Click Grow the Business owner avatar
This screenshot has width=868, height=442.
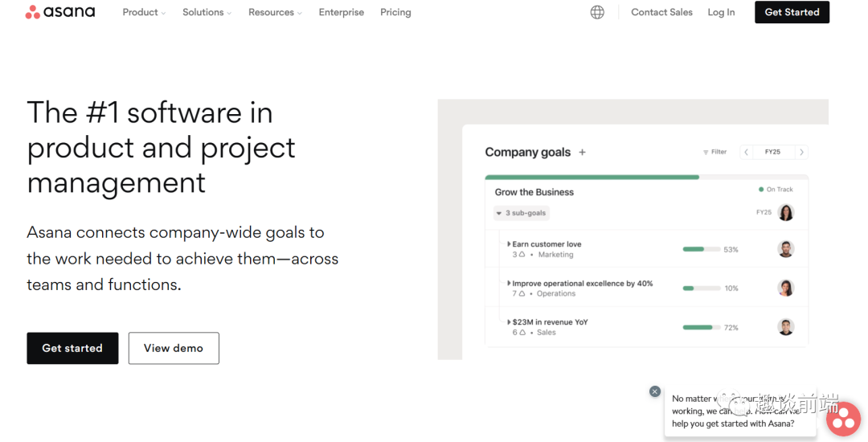[x=786, y=213]
